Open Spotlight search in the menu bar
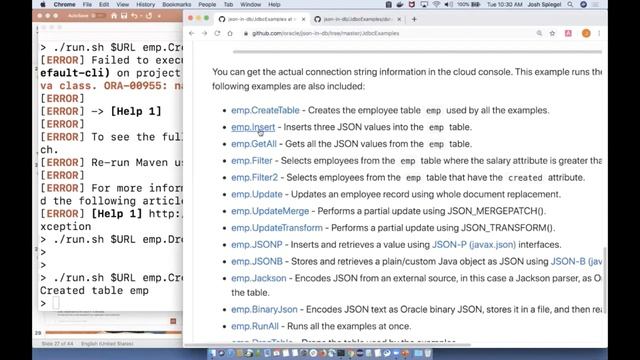This screenshot has width=640, height=360. click(570, 4)
